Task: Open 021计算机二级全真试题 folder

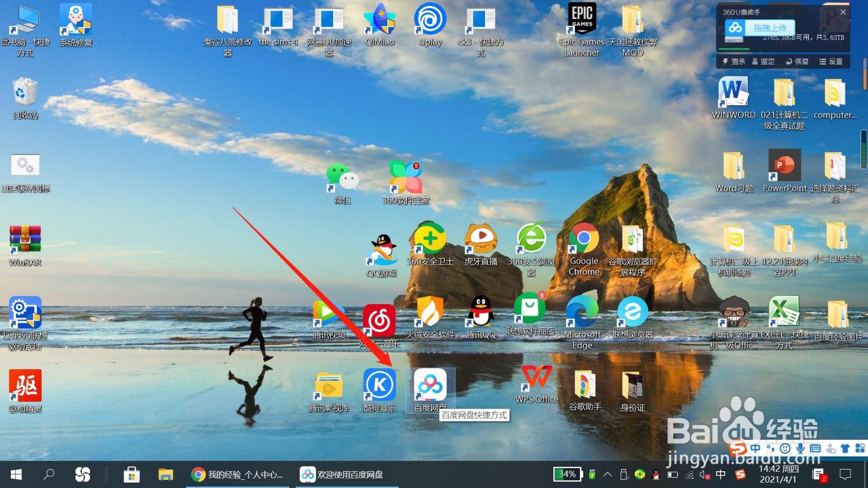Action: (x=784, y=104)
